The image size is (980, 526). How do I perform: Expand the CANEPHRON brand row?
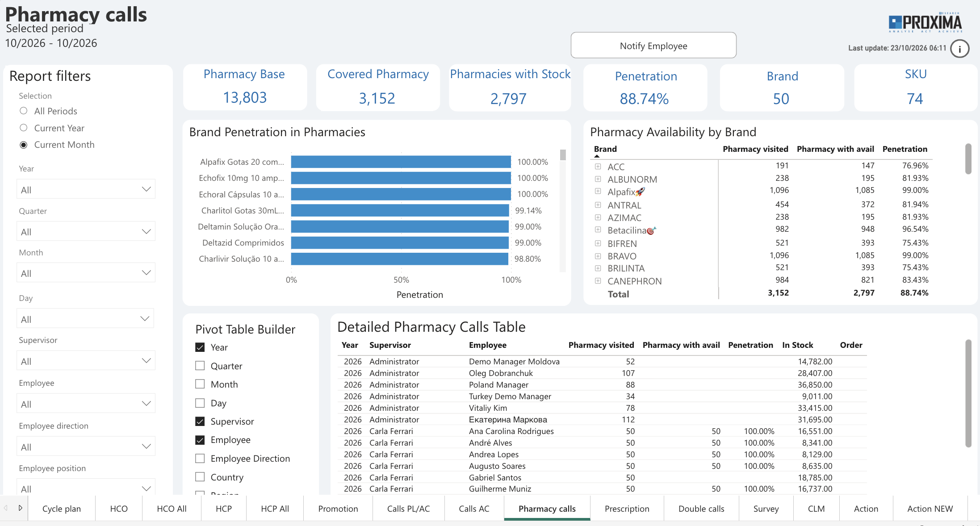pyautogui.click(x=598, y=281)
